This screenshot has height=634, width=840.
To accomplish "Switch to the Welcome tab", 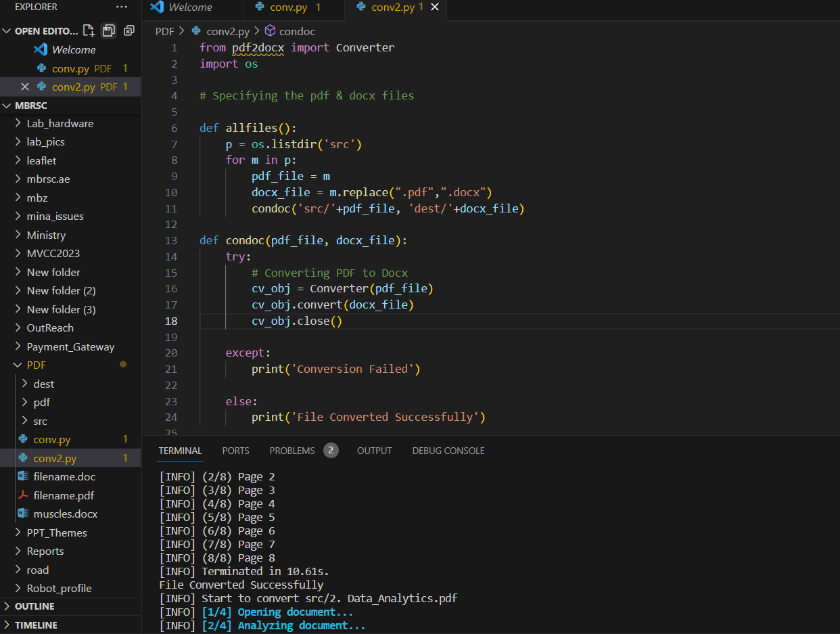I will [191, 7].
